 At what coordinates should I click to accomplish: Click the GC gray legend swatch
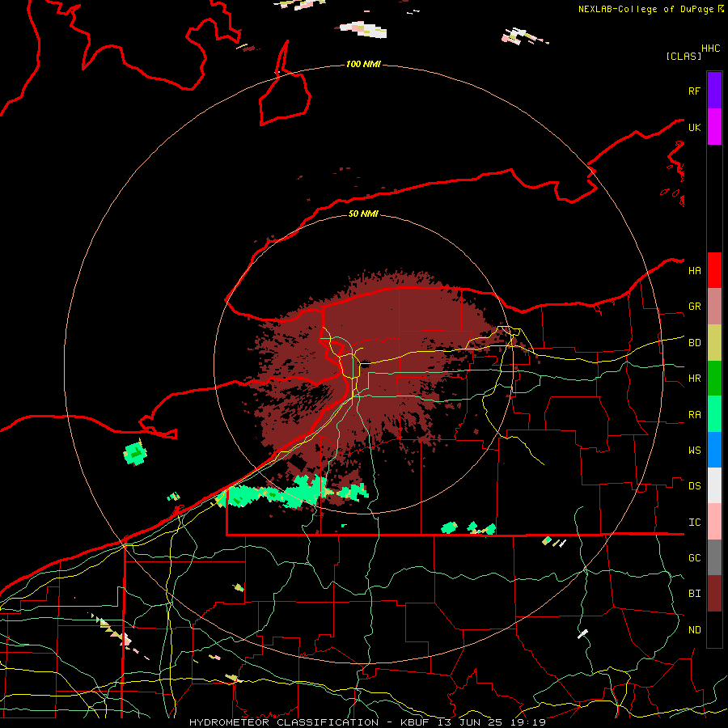click(x=714, y=557)
